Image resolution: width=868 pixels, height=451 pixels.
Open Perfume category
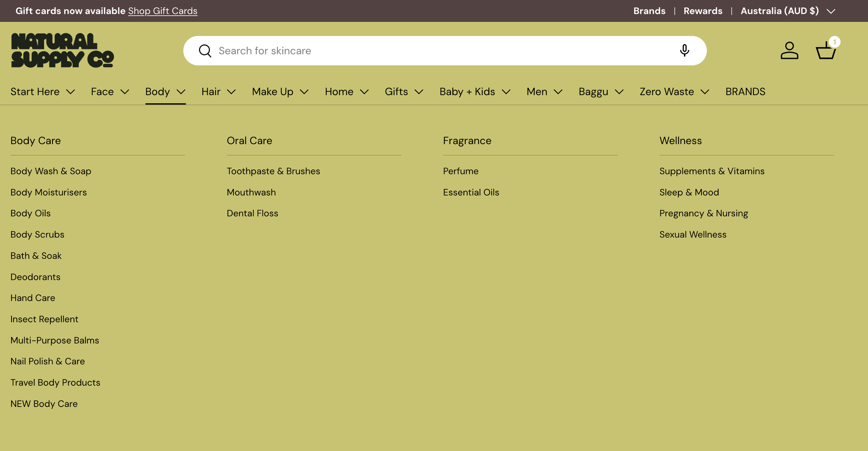tap(460, 171)
